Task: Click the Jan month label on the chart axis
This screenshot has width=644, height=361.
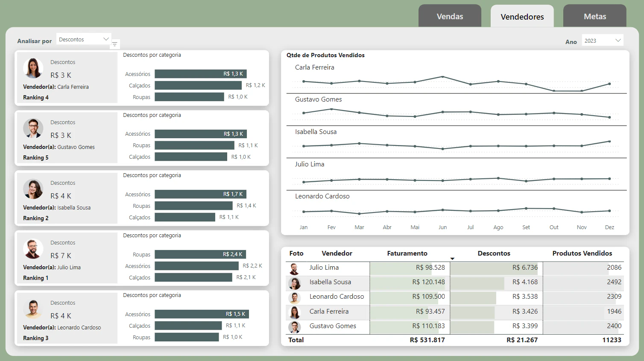Action: (304, 227)
